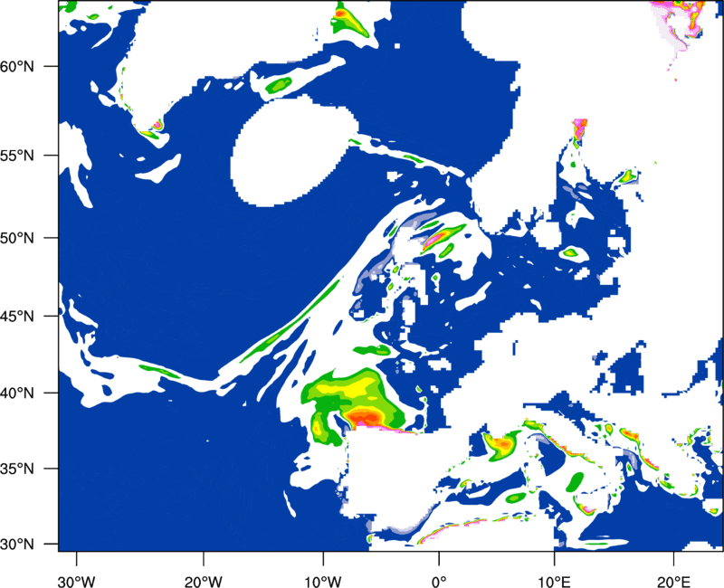Click the 10°W longitude label
The width and height of the screenshot is (724, 588).
coord(323,582)
